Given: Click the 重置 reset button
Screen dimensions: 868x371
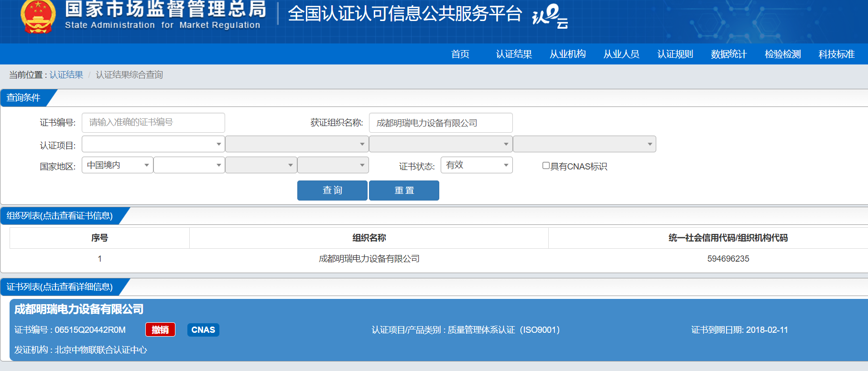Looking at the screenshot, I should point(404,191).
